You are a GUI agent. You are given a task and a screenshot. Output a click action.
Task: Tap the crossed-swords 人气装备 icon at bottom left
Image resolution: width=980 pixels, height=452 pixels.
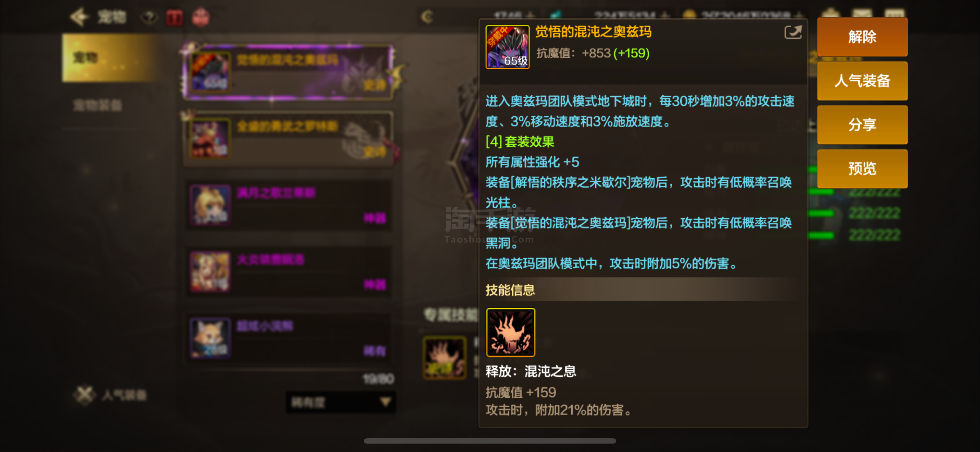[x=84, y=395]
